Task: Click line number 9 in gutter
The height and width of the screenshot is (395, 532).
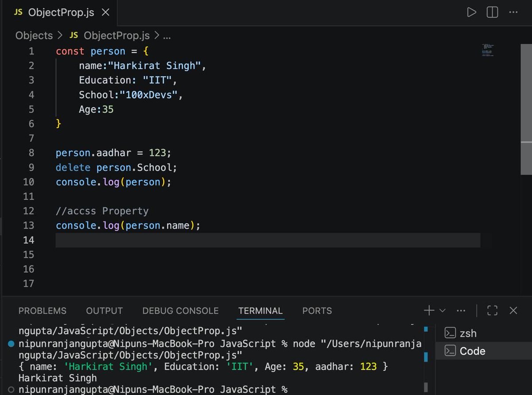Action: (x=31, y=167)
